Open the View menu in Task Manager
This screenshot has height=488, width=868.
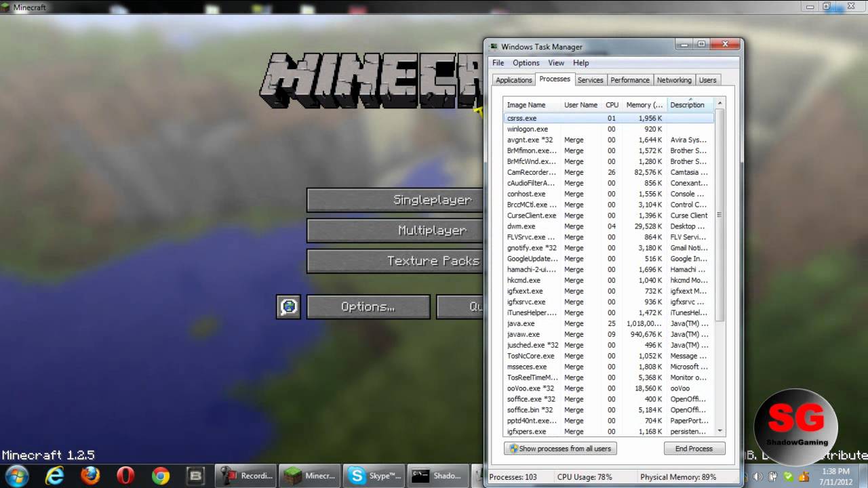point(556,62)
